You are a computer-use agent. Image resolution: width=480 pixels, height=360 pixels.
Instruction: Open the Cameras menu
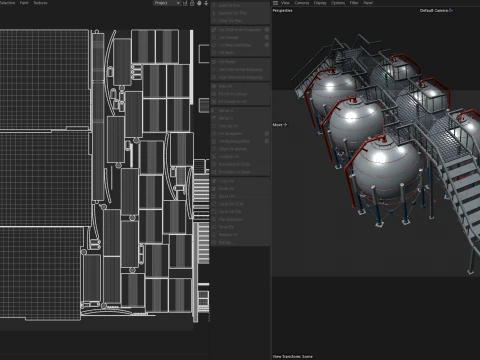pyautogui.click(x=302, y=3)
